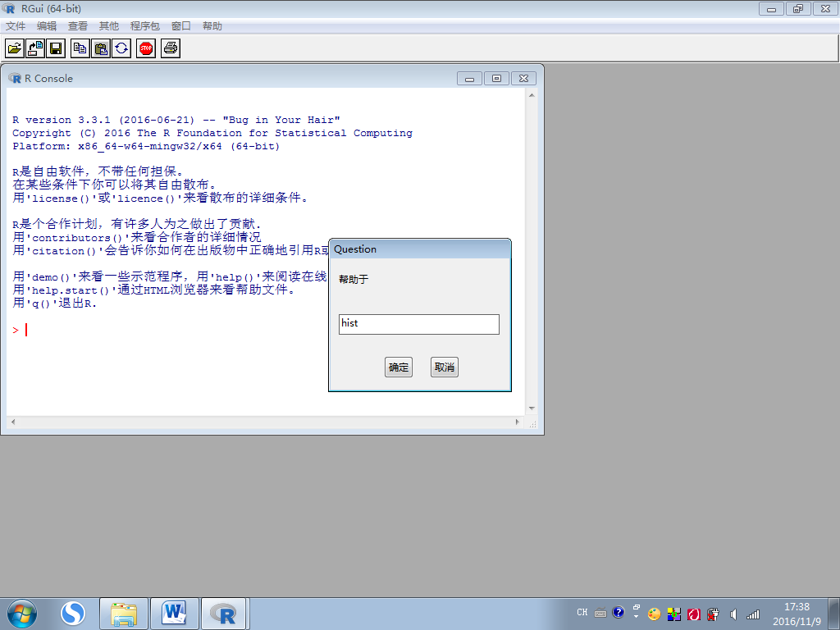This screenshot has height=630, width=840.
Task: Click the R Console down scroll arrow
Action: point(532,409)
